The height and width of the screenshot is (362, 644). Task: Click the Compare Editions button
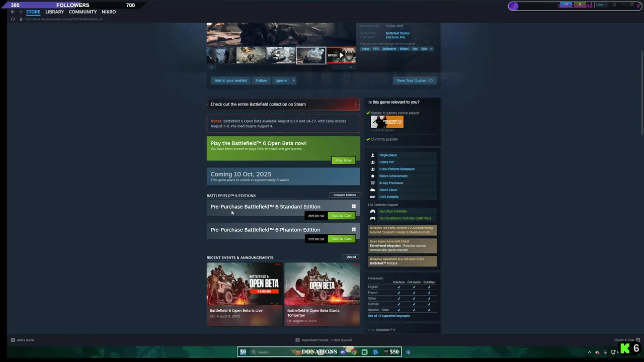click(345, 195)
